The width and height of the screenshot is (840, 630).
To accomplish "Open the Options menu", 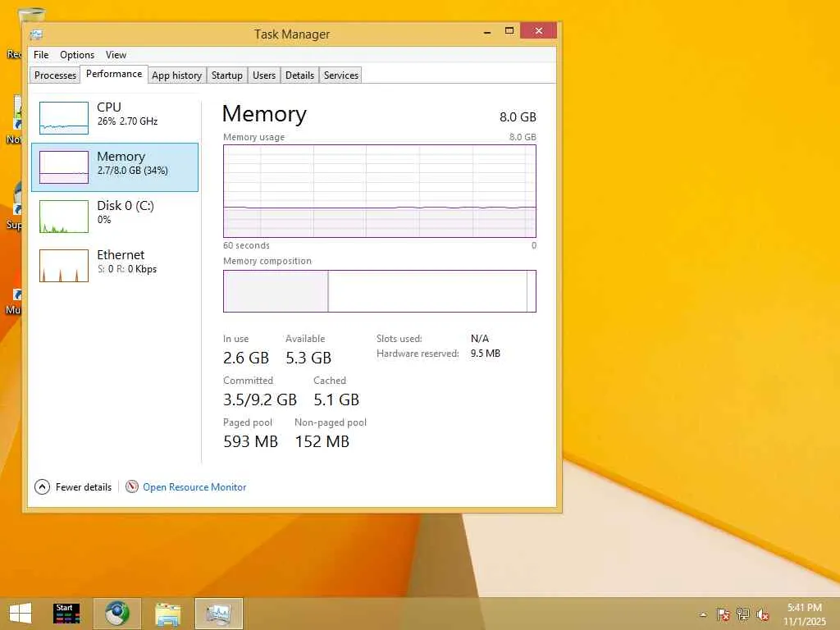I will click(x=77, y=55).
